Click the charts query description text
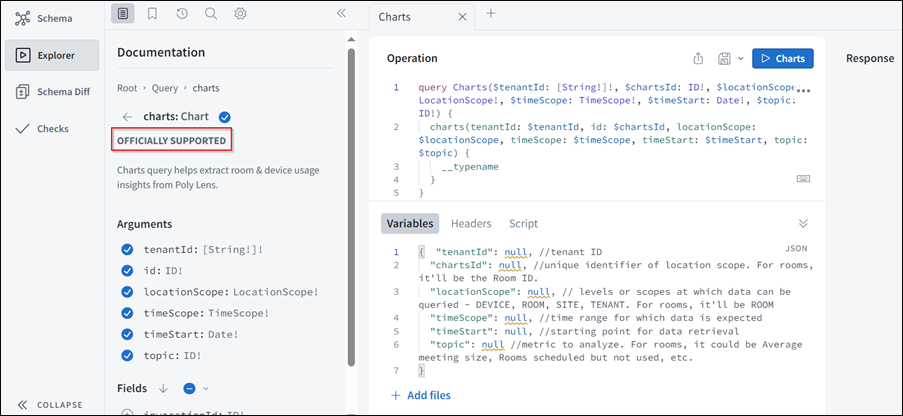Image resolution: width=903 pixels, height=416 pixels. (x=218, y=179)
